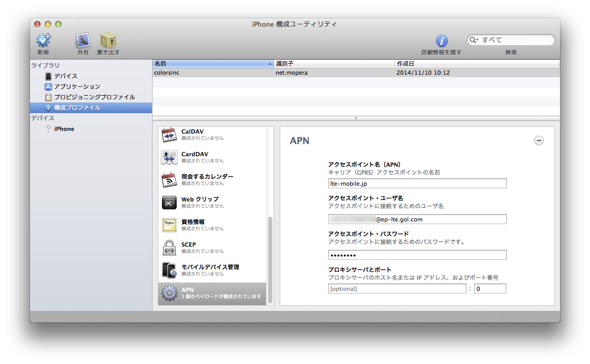Click the access point name field

418,184
